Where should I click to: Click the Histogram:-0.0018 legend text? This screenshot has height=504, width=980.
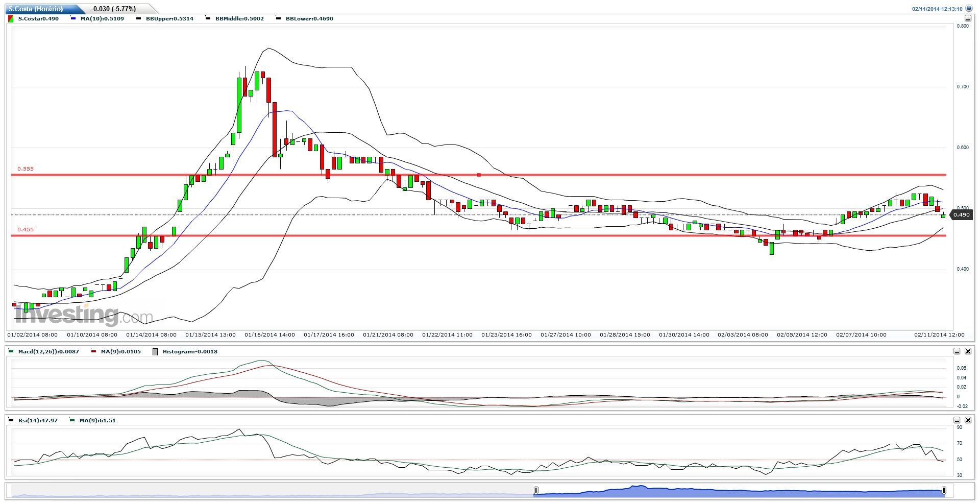[190, 351]
